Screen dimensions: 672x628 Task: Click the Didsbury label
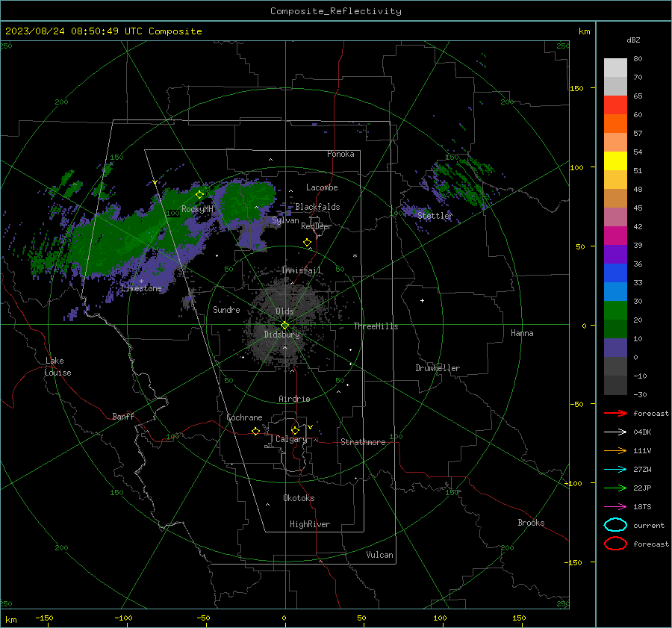(x=281, y=335)
